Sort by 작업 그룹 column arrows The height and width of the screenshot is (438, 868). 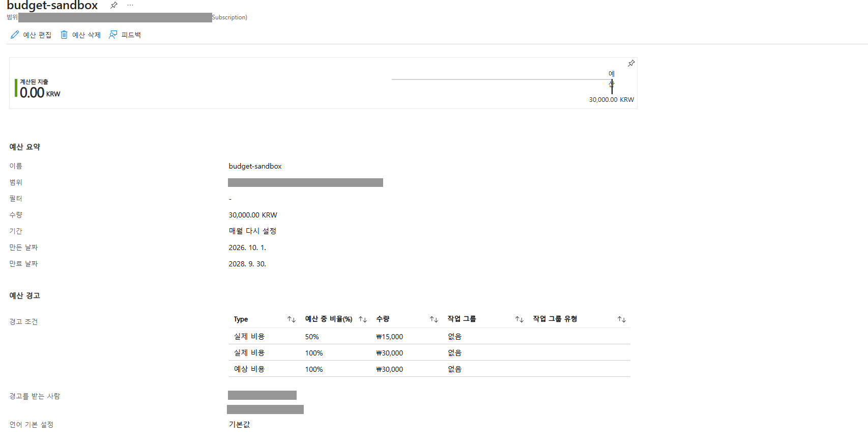point(519,319)
